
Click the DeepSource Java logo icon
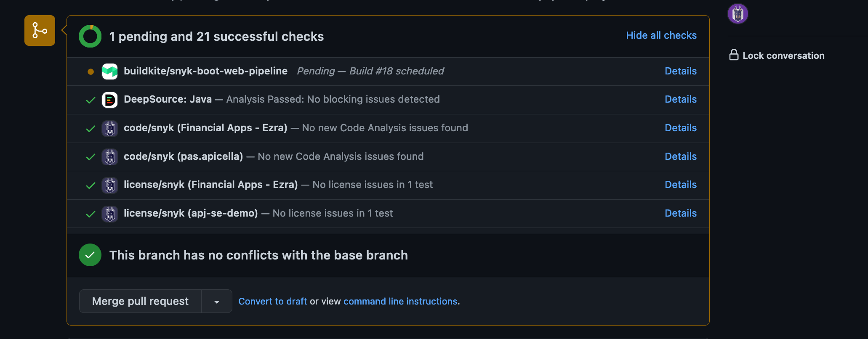click(x=110, y=100)
